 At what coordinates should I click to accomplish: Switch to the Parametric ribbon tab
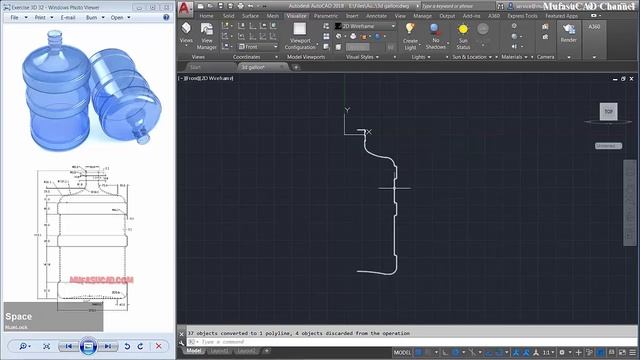click(x=326, y=16)
